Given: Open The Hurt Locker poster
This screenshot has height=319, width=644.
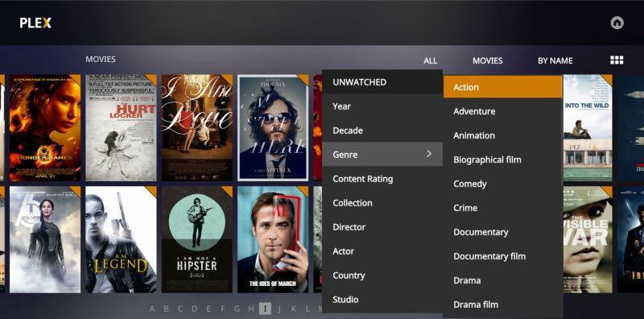Looking at the screenshot, I should pos(121,128).
